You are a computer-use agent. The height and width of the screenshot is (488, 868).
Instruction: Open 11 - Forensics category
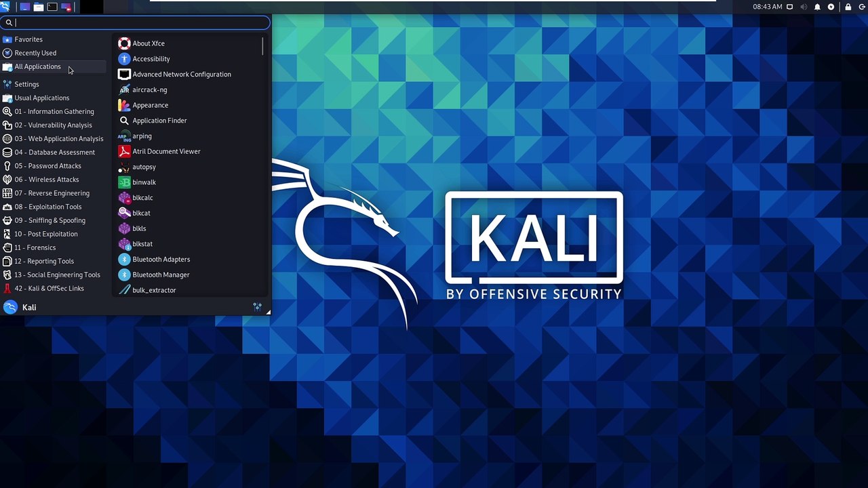(54, 247)
